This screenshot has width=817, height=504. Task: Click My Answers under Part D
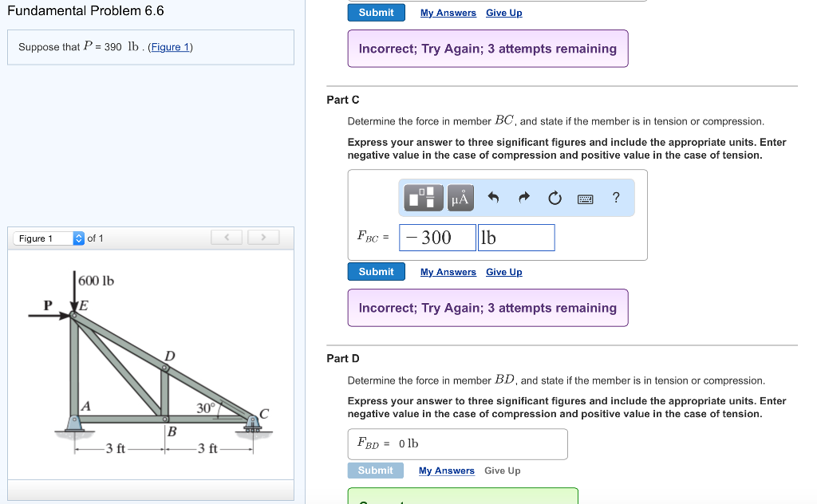tap(446, 471)
